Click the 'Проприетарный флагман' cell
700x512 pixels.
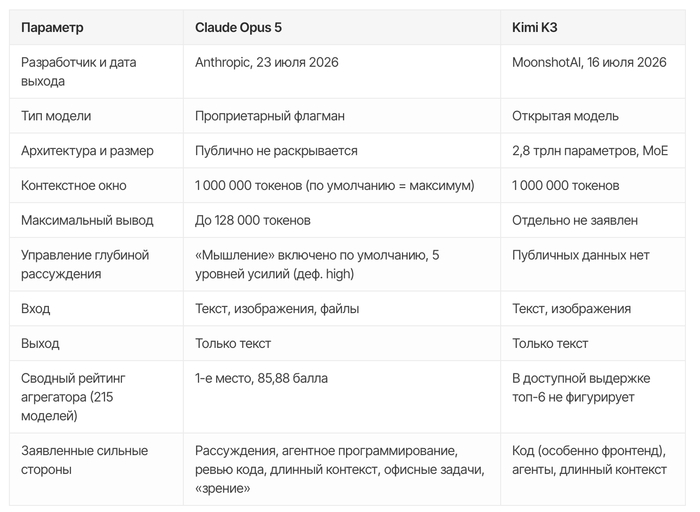coord(270,116)
